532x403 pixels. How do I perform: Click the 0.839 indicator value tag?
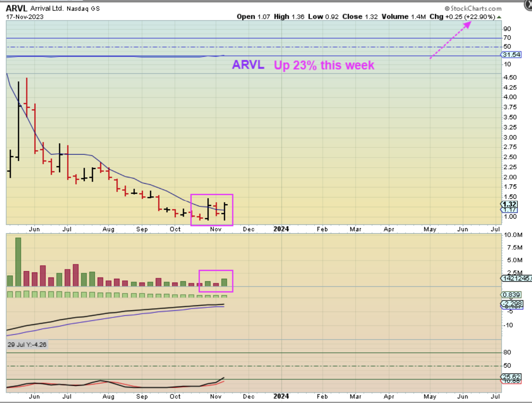[511, 295]
